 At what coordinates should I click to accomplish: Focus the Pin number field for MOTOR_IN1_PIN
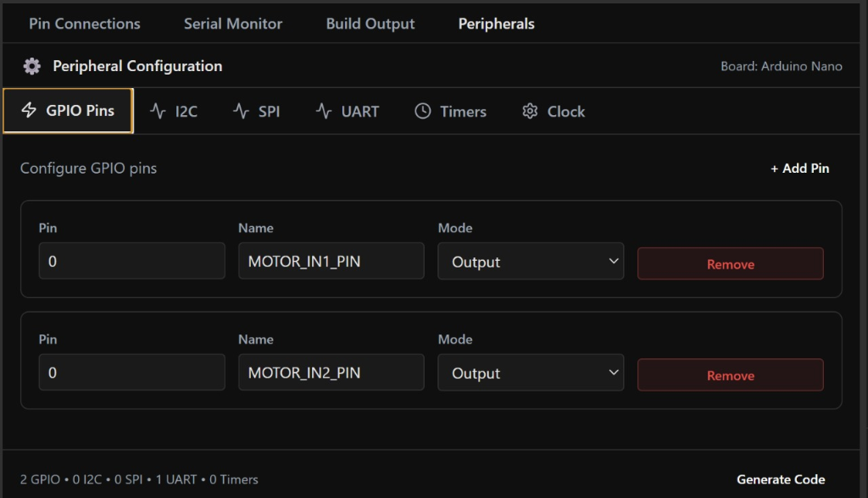pos(131,262)
